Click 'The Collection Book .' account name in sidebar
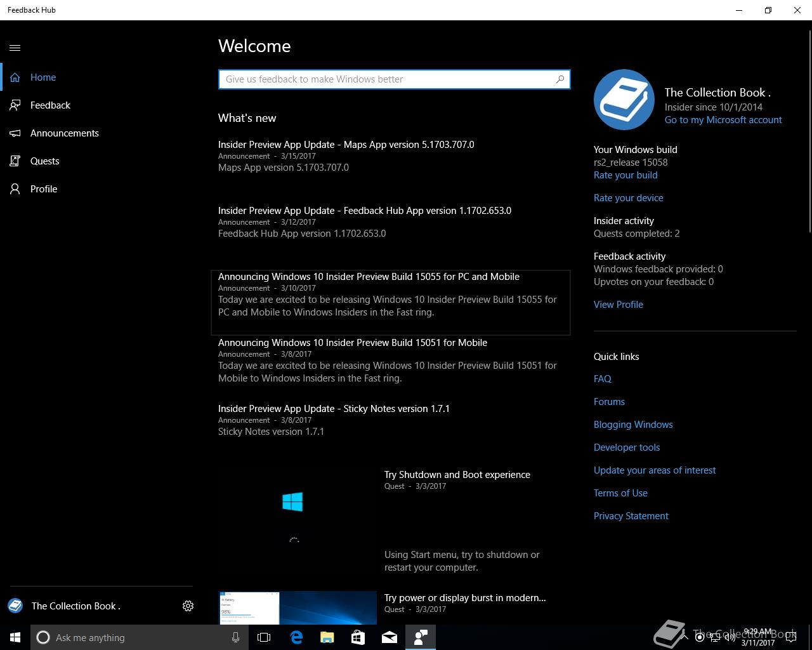Screen dimensions: 812x650 tap(76, 606)
